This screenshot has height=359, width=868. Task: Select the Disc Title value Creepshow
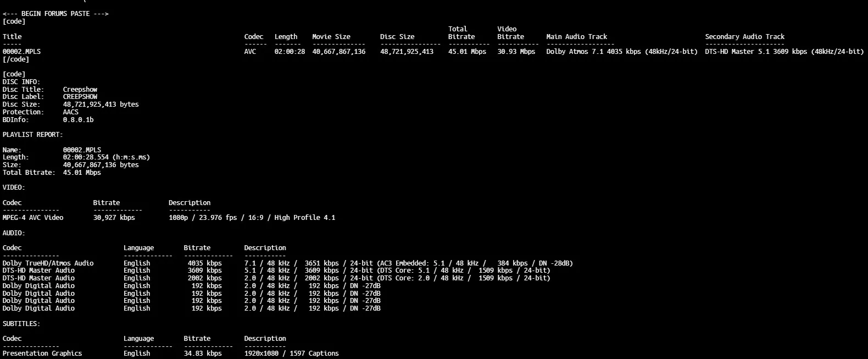pyautogui.click(x=80, y=90)
